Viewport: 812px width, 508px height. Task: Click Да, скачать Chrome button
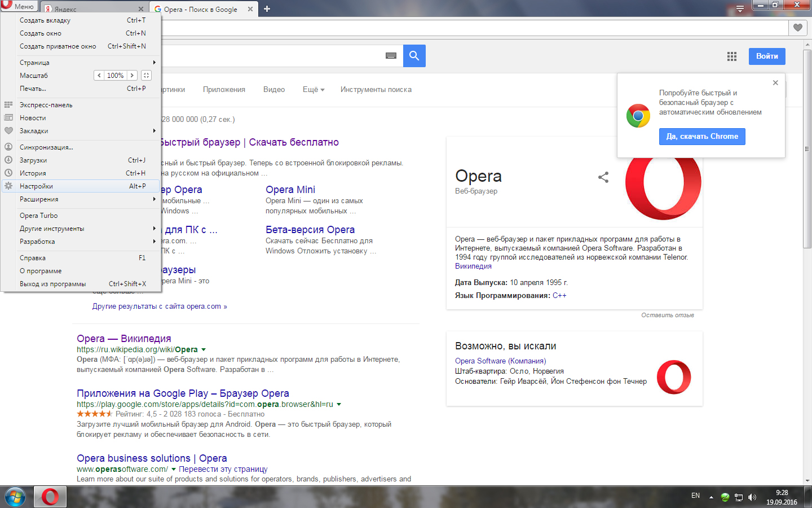tap(702, 137)
